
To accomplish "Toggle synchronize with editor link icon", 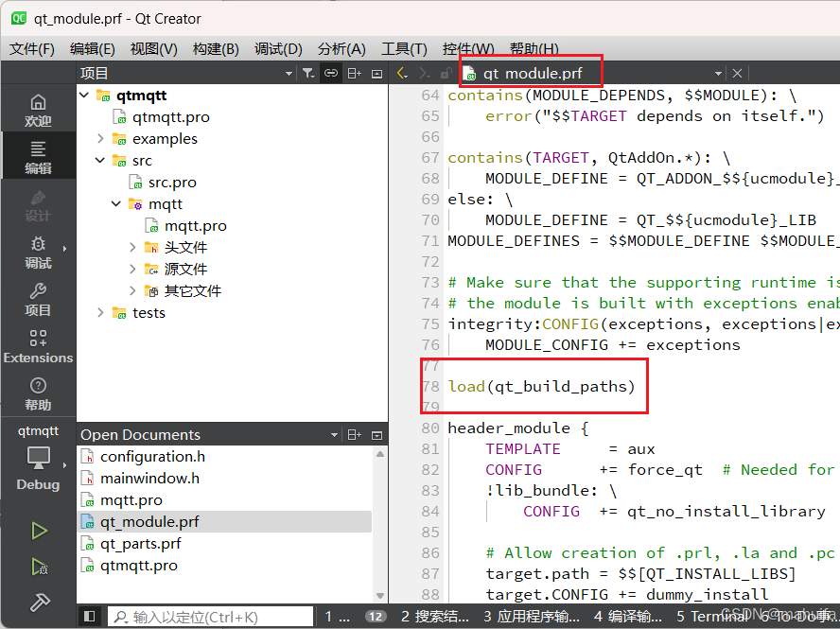I will tap(331, 74).
